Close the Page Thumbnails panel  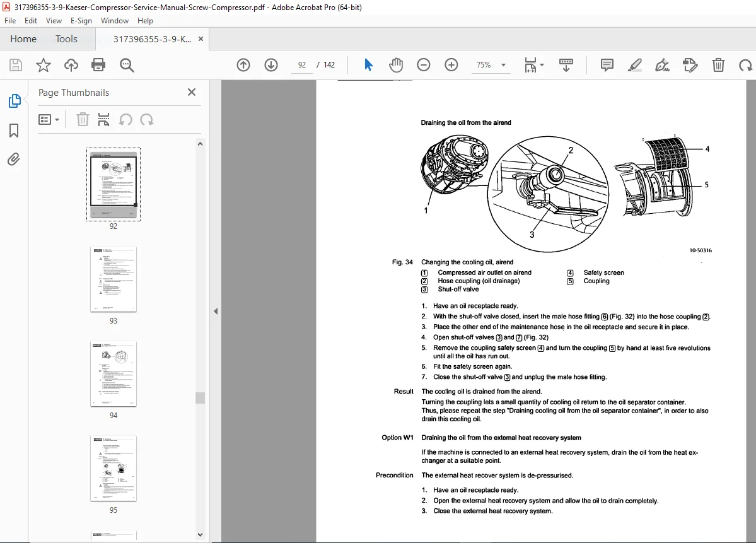pyautogui.click(x=192, y=92)
